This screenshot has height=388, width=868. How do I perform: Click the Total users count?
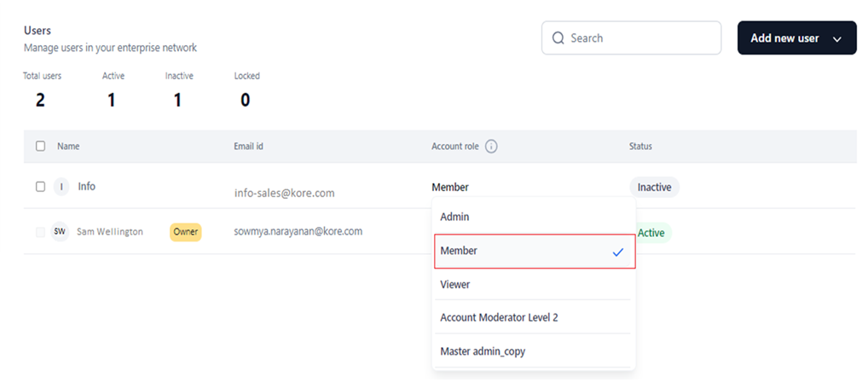click(x=40, y=100)
